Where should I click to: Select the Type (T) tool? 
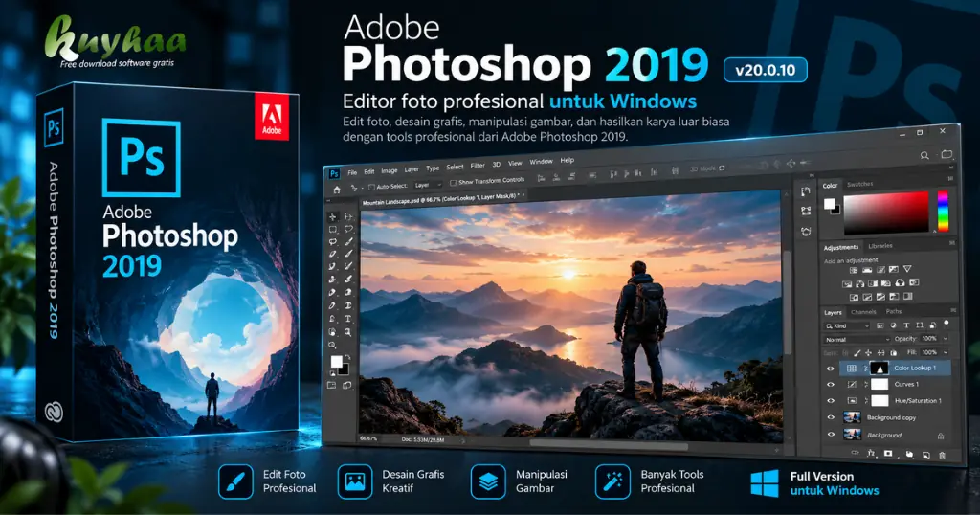coord(348,318)
